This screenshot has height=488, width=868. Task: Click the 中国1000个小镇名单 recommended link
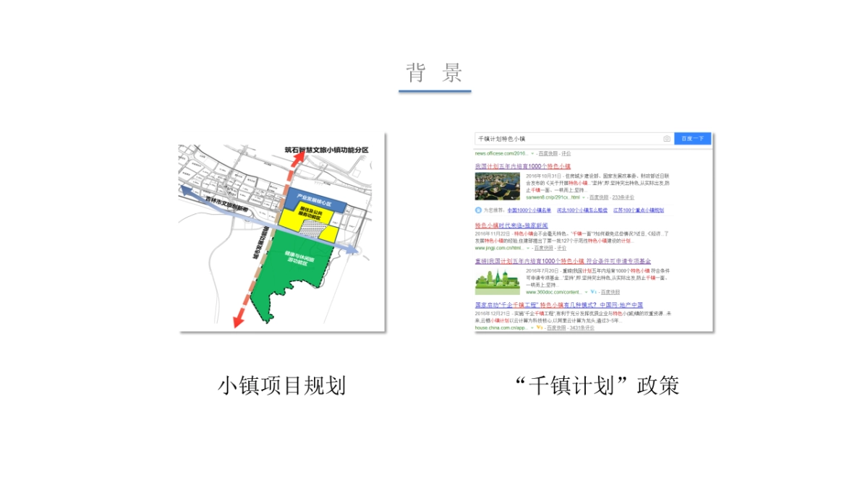pos(529,210)
